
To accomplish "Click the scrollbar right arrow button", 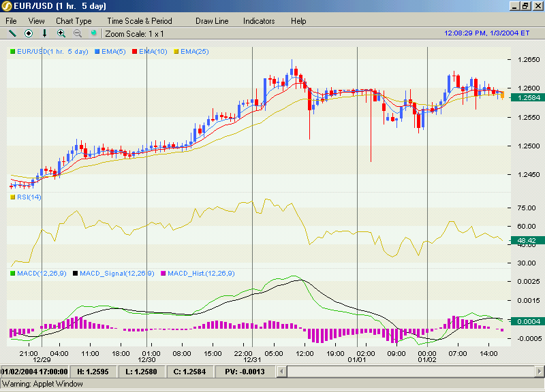I will click(540, 372).
